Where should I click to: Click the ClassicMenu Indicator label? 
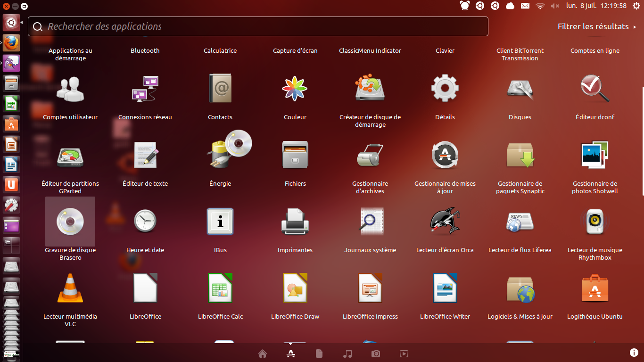pyautogui.click(x=370, y=50)
